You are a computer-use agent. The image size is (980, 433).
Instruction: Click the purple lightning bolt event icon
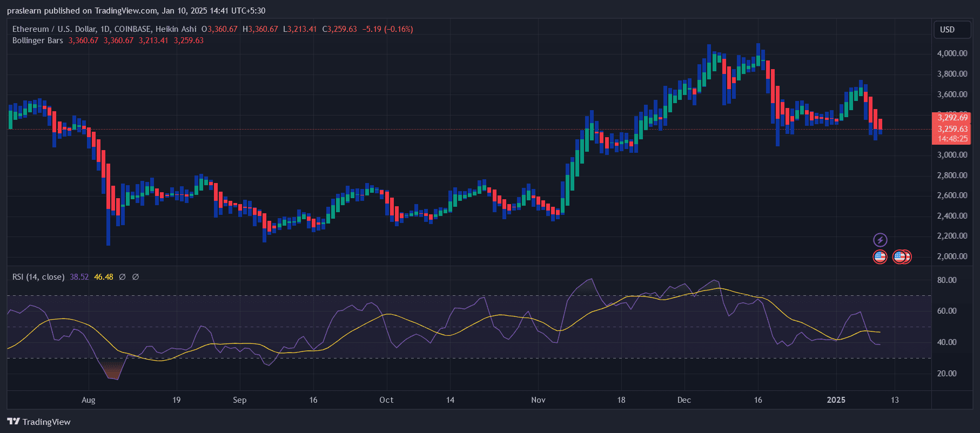pos(880,240)
